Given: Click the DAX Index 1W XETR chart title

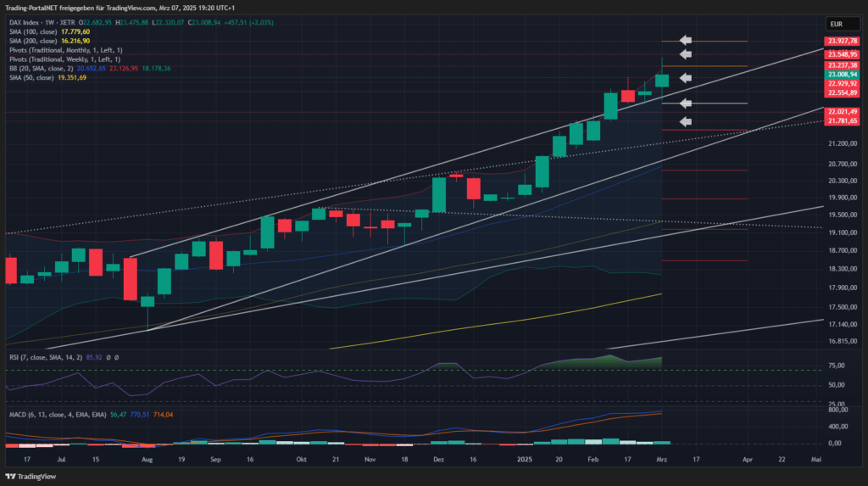Looking at the screenshot, I should tap(42, 23).
